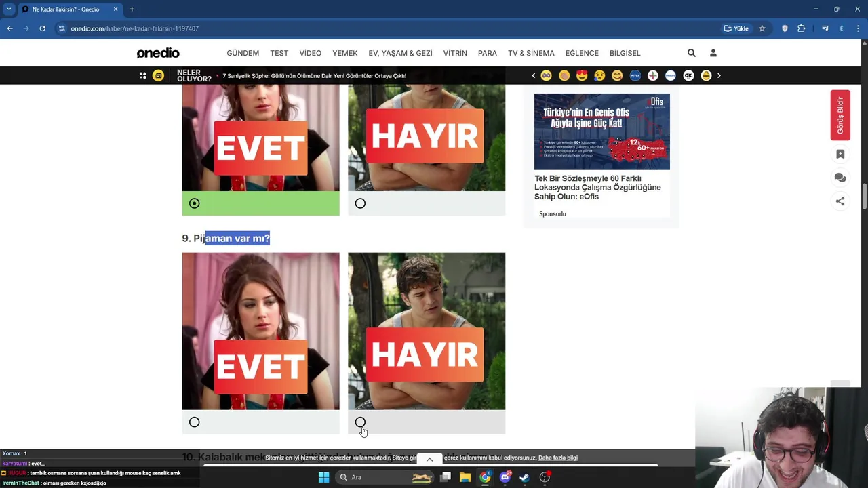Image resolution: width=868 pixels, height=488 pixels.
Task: Open the Philips brand icon
Action: point(671,75)
